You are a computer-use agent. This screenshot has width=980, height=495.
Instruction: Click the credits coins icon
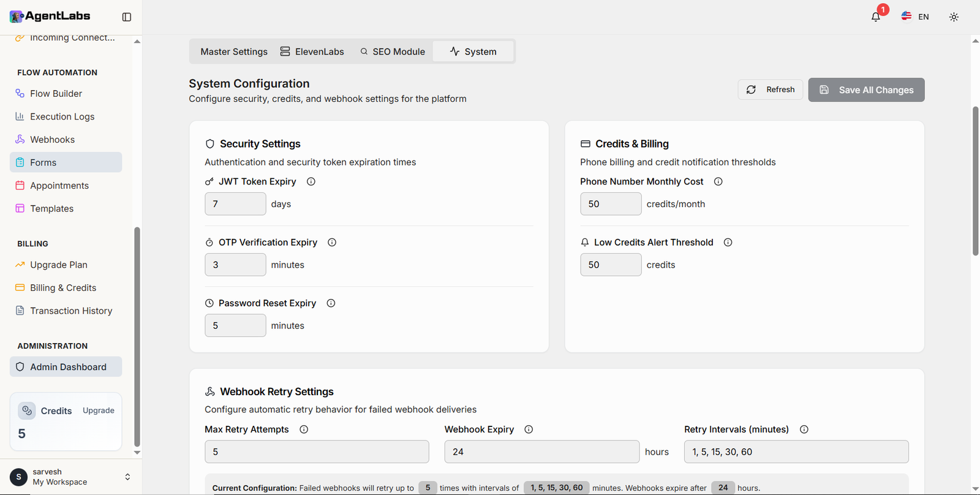(27, 410)
